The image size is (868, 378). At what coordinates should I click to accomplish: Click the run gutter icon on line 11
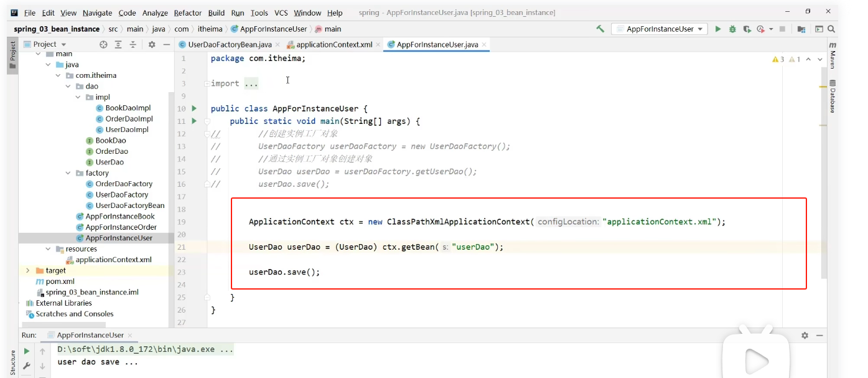pos(194,121)
